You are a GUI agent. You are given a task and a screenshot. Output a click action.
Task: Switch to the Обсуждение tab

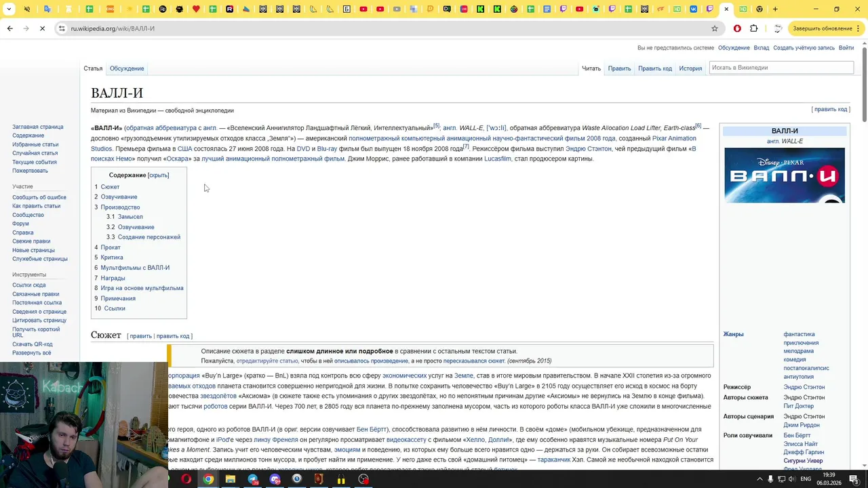click(x=127, y=68)
